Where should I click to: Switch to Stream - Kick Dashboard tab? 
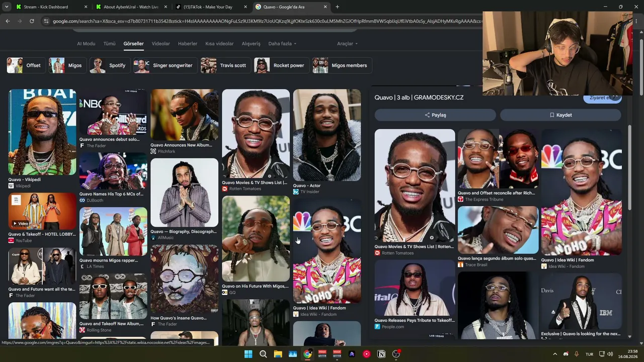pyautogui.click(x=51, y=7)
